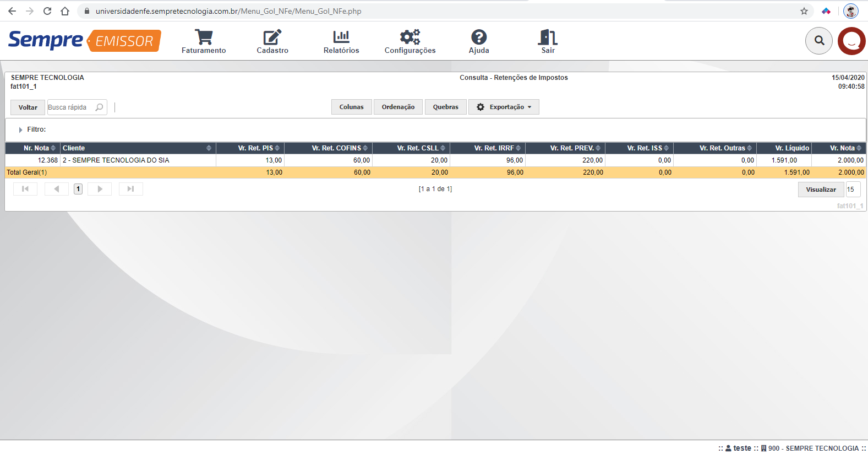The height and width of the screenshot is (454, 868).
Task: Open the Ajuda question mark icon
Action: point(479,41)
